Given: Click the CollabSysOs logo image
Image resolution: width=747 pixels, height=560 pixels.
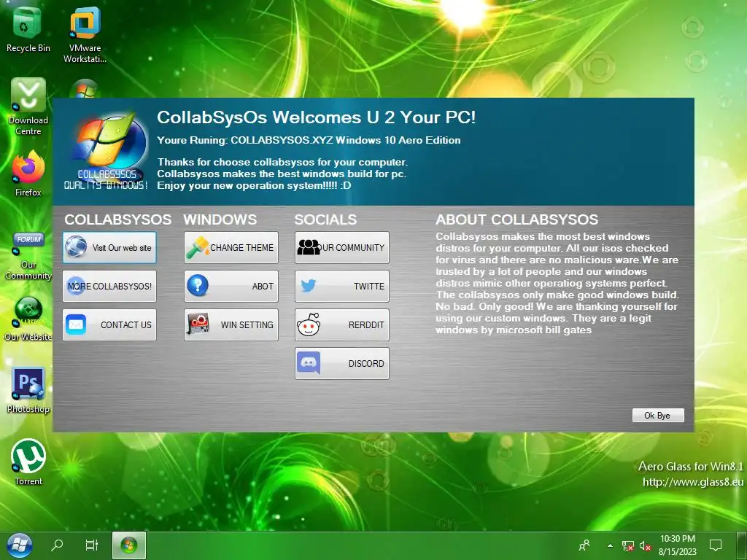Looking at the screenshot, I should (x=107, y=152).
